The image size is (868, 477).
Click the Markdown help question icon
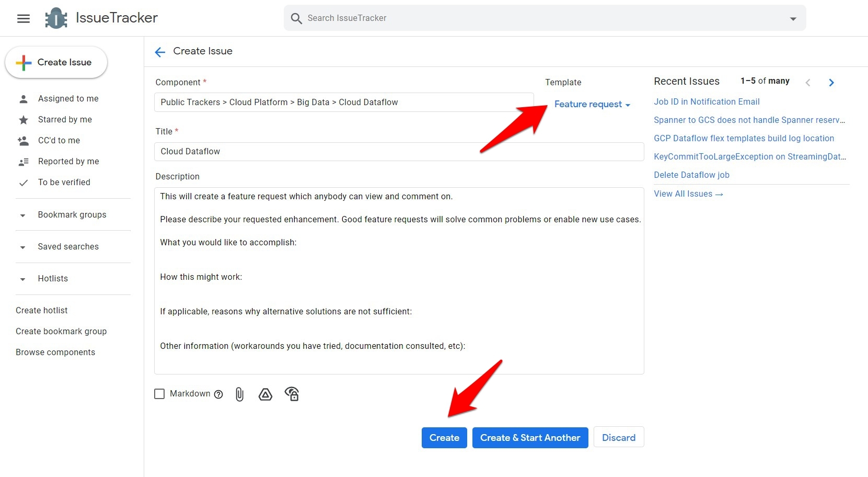coord(218,394)
